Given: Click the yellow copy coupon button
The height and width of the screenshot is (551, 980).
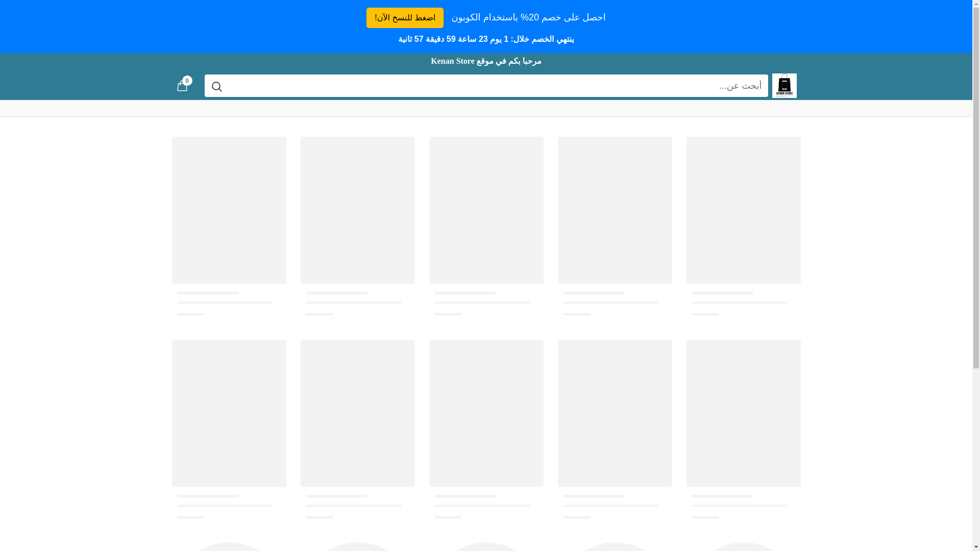Looking at the screenshot, I should [405, 18].
